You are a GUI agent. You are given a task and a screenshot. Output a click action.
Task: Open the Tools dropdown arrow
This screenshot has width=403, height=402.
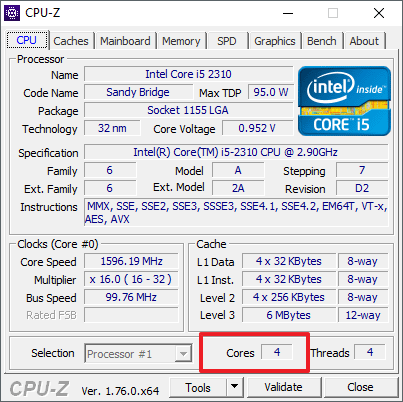[x=235, y=387]
